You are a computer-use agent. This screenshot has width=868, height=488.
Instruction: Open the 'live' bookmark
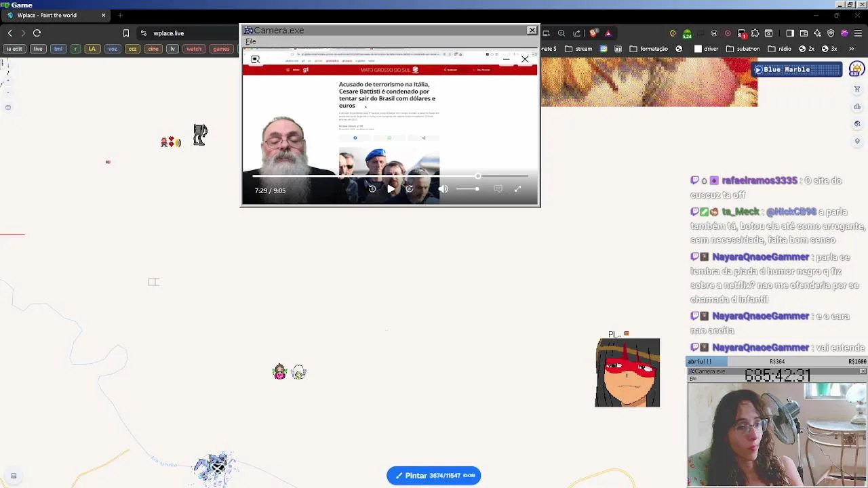pos(38,49)
